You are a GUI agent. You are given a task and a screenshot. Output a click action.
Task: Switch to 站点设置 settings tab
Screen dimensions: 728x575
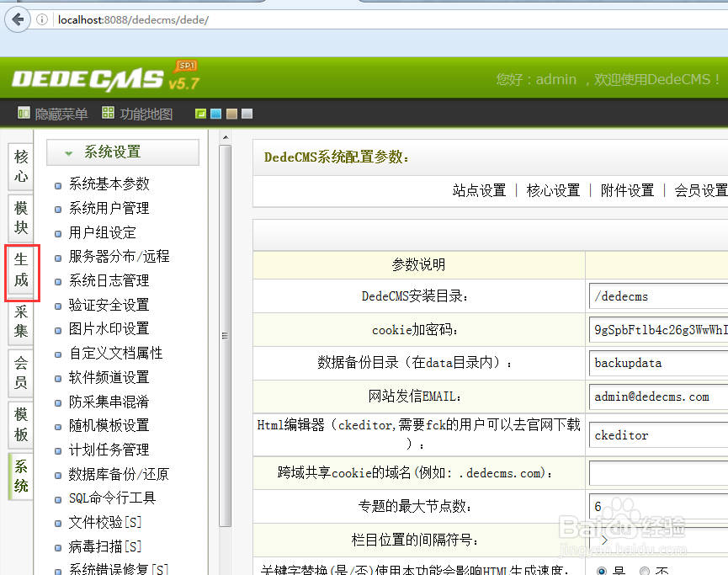(x=479, y=190)
